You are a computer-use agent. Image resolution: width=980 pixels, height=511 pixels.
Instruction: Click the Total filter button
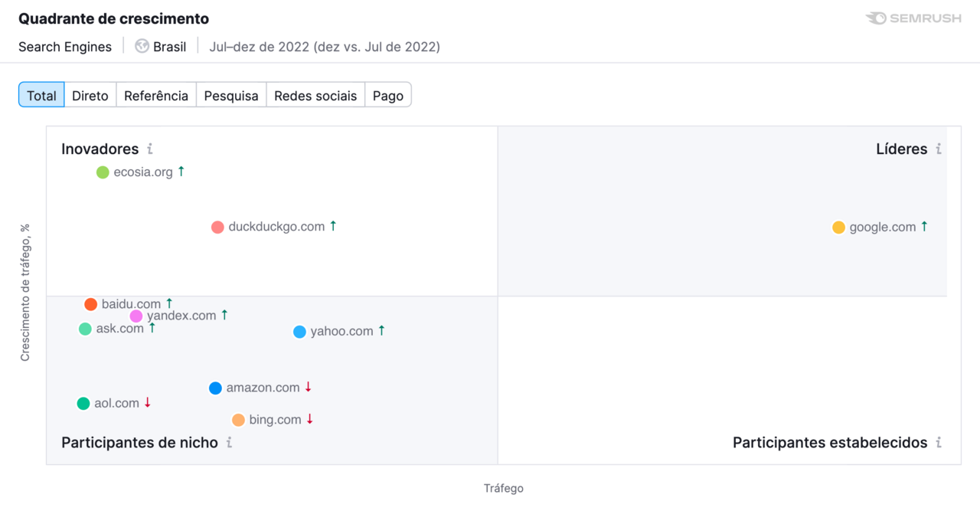point(41,95)
